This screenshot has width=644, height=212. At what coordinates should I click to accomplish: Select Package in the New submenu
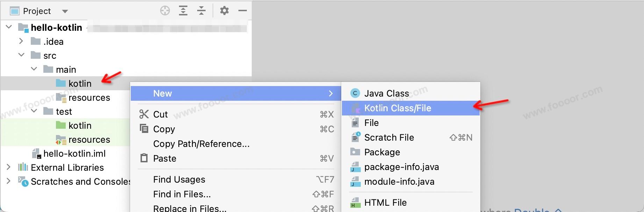[382, 152]
